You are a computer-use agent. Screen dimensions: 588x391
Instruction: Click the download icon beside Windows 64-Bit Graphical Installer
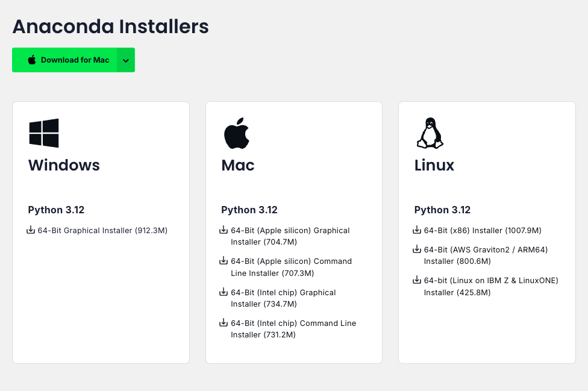(x=31, y=230)
